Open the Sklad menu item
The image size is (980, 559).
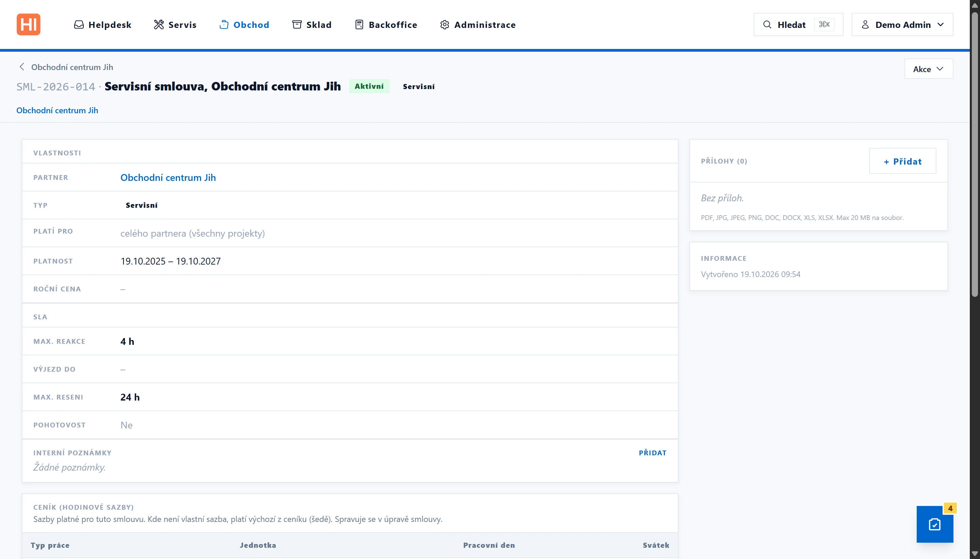[312, 24]
